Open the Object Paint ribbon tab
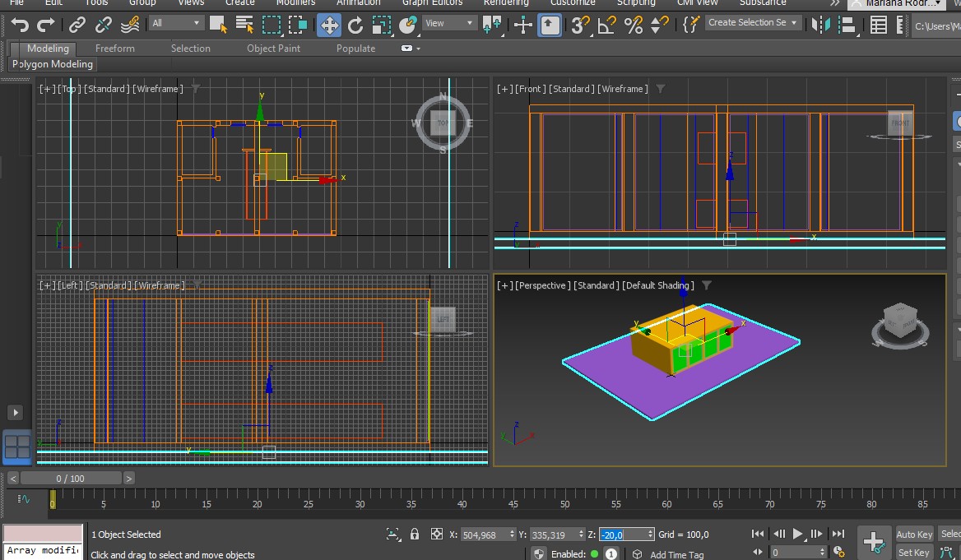 [273, 49]
